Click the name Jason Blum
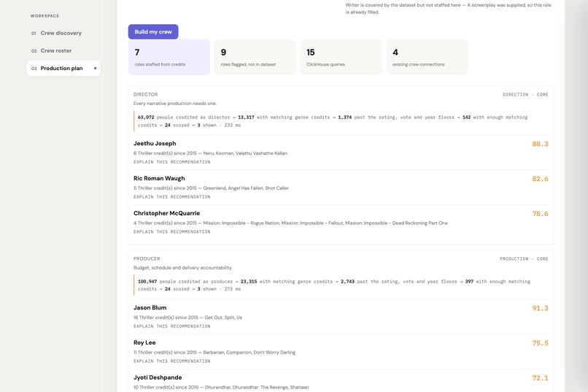 tap(150, 308)
